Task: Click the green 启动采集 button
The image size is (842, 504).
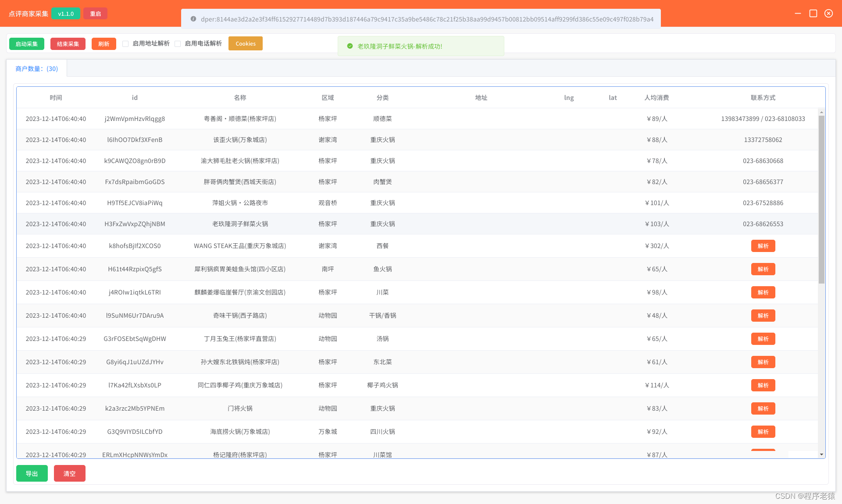Action: click(27, 44)
